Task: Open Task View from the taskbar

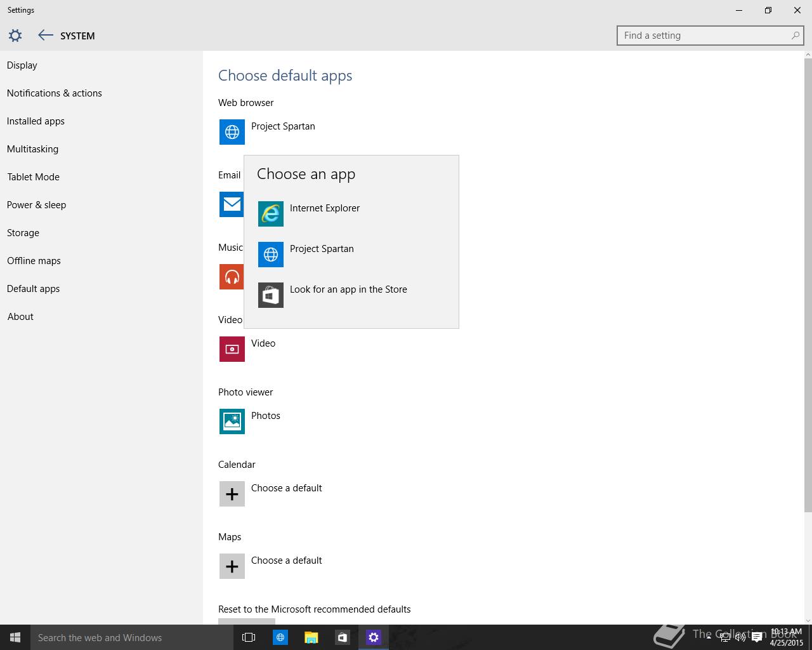Action: (x=249, y=637)
